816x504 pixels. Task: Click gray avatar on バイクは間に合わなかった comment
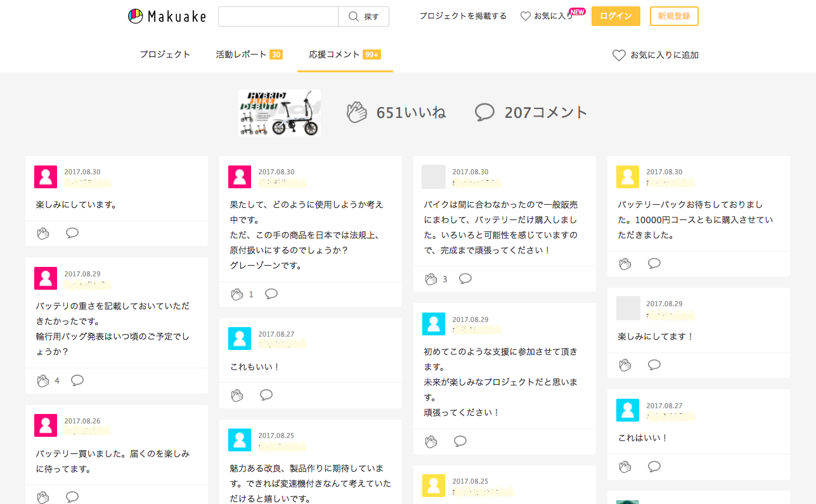tap(434, 177)
